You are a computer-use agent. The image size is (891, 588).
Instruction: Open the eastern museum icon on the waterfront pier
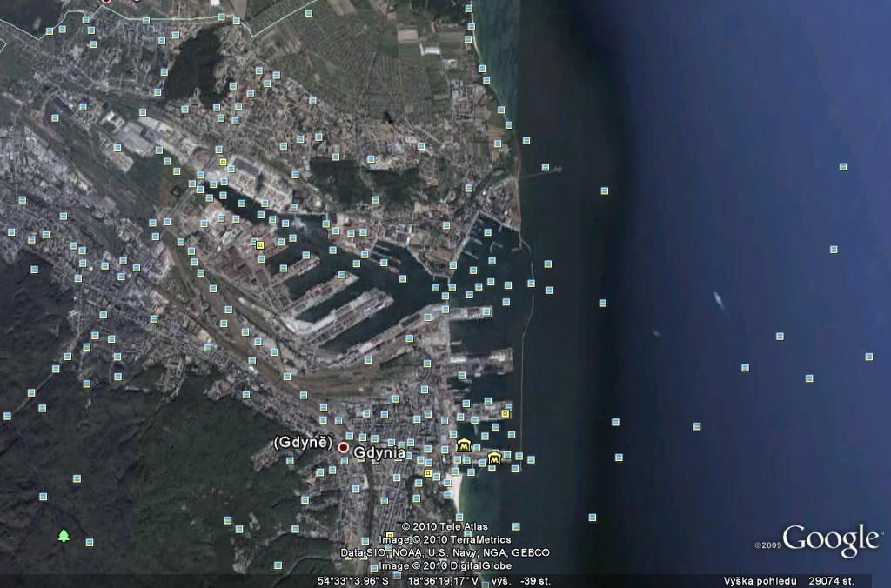coord(494,458)
